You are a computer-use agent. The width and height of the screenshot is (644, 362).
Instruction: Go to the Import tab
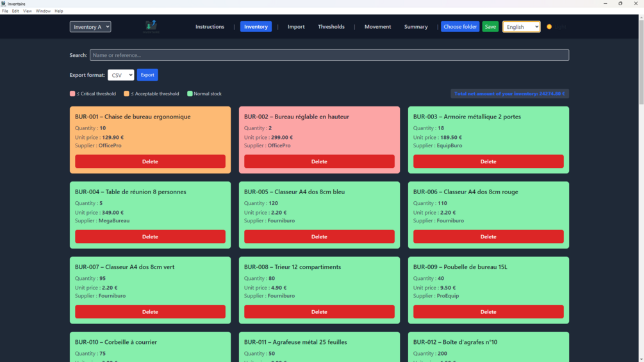pyautogui.click(x=296, y=27)
